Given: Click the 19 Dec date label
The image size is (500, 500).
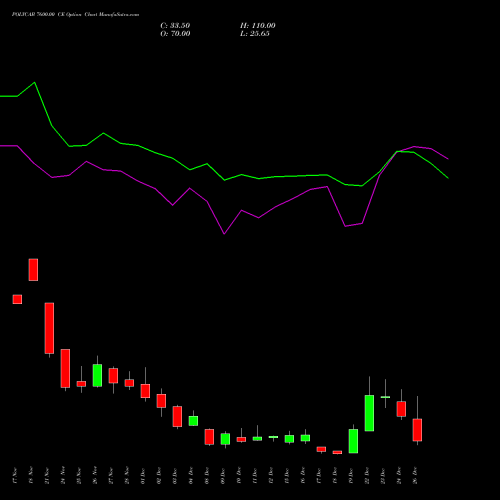Looking at the screenshot, I should point(351,476).
